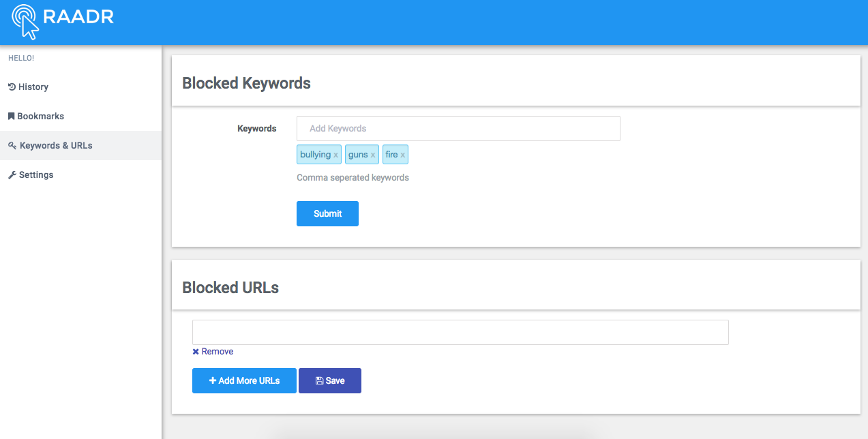Click the RAADR cursor logo icon
This screenshot has width=868, height=439.
click(25, 20)
